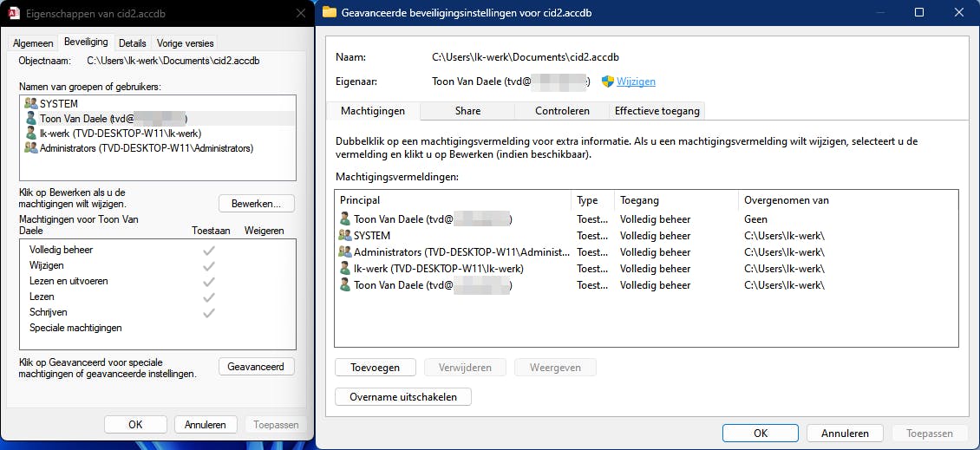The height and width of the screenshot is (450, 980).
Task: Click the Access file icon in Eigenschappen title bar
Action: (x=14, y=13)
